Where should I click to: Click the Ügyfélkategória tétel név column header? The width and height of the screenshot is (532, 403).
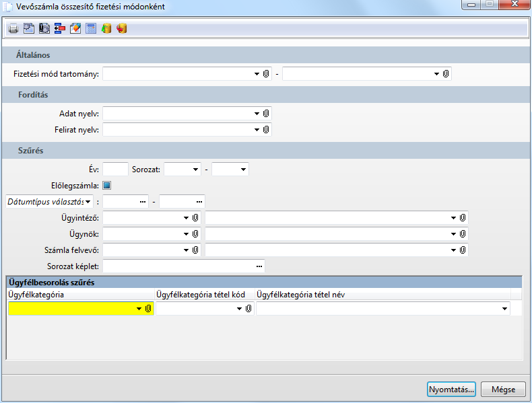pyautogui.click(x=383, y=295)
